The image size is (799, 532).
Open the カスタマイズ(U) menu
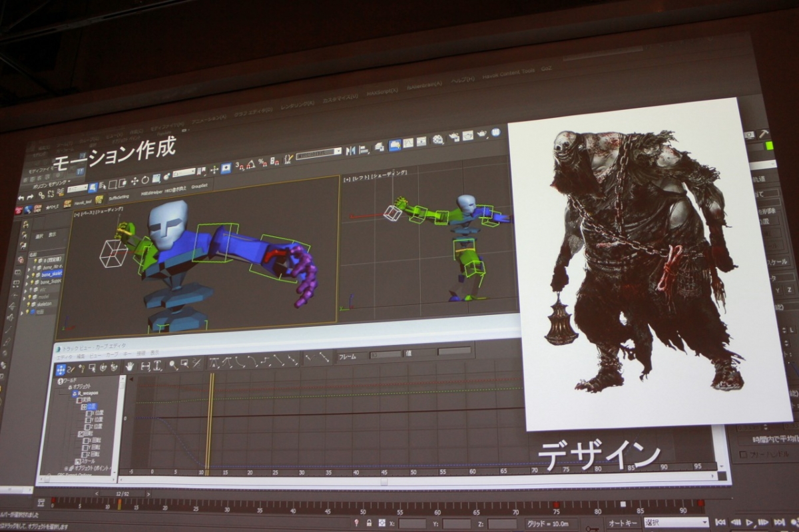[x=339, y=99]
